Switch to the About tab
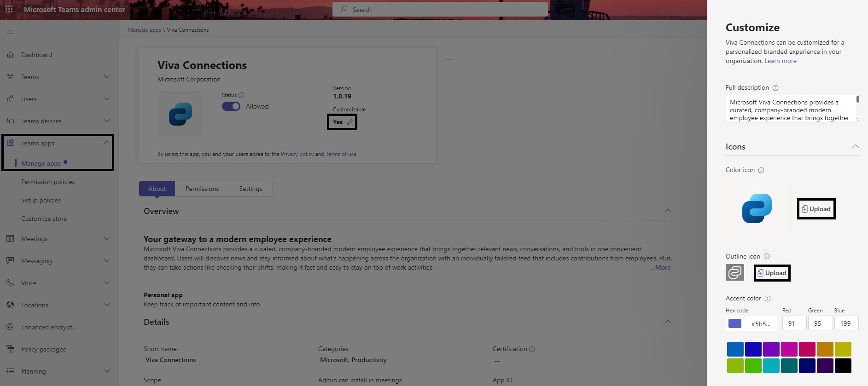868x386 pixels. (x=157, y=189)
